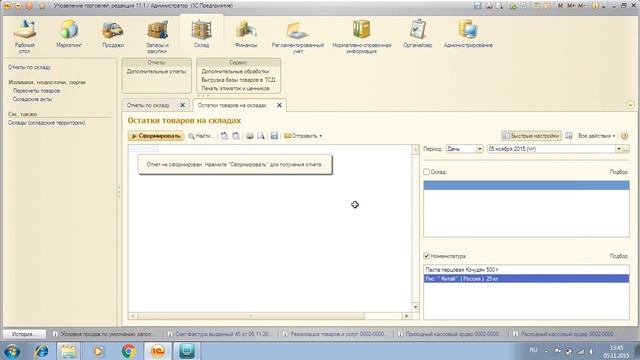This screenshot has width=640, height=360.
Task: Click the info icon in the title bar
Action: click(x=595, y=6)
